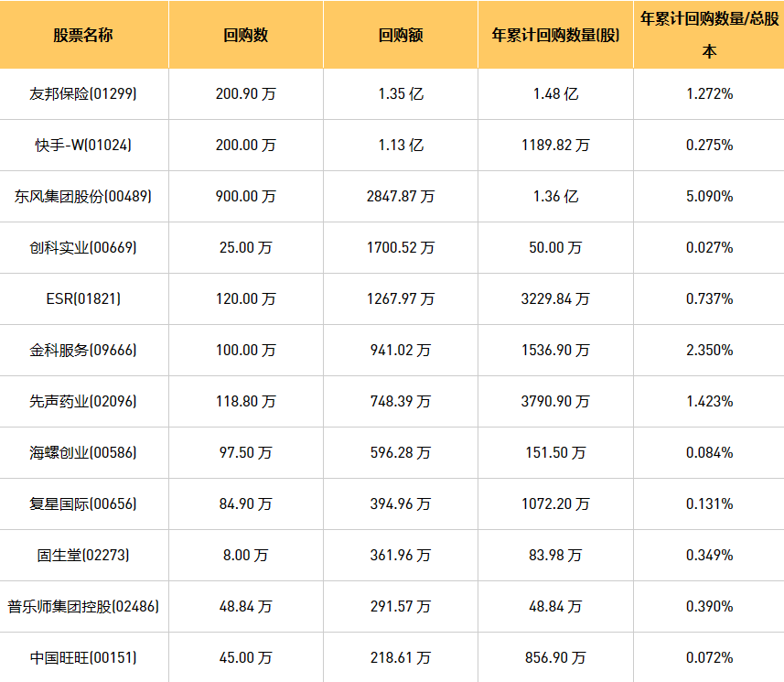The width and height of the screenshot is (784, 682).
Task: Click the 596.28 万 buyback amount cell
Action: pos(401,453)
